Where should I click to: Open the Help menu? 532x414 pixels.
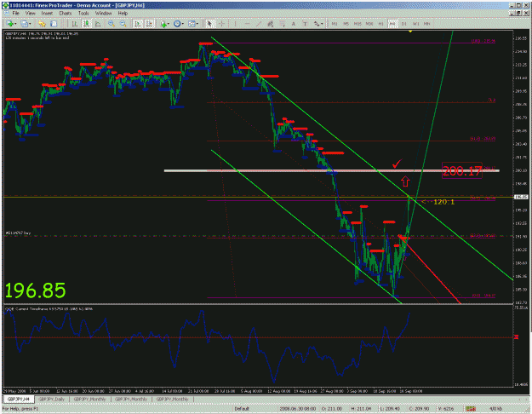[123, 13]
